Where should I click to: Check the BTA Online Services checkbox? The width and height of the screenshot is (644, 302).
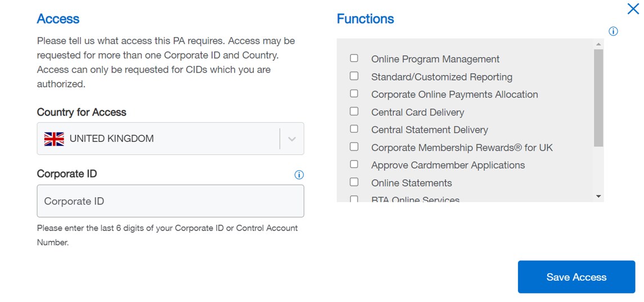(354, 199)
